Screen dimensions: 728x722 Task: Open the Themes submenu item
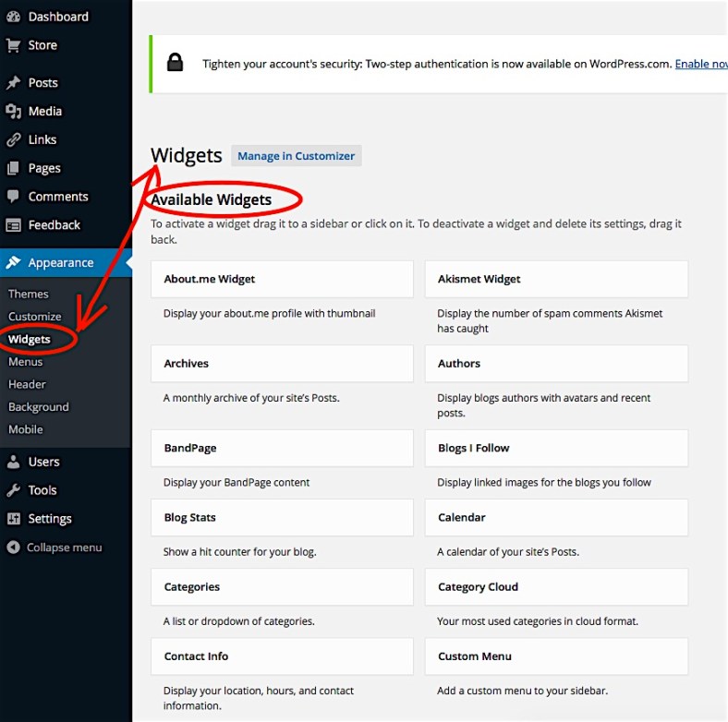coord(29,294)
